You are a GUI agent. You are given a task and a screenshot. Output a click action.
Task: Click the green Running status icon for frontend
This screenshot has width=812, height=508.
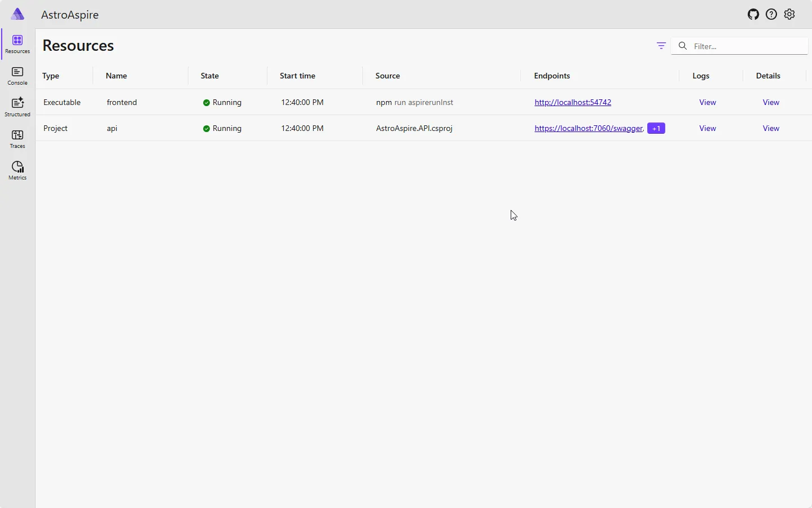(x=207, y=103)
